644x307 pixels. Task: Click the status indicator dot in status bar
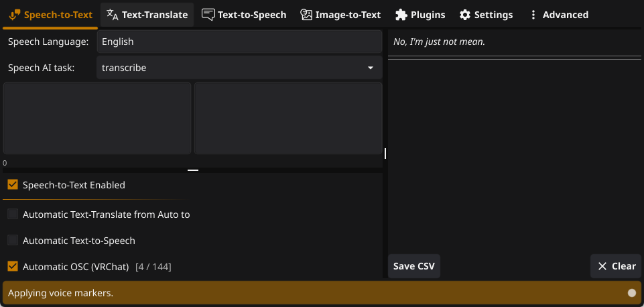click(631, 293)
